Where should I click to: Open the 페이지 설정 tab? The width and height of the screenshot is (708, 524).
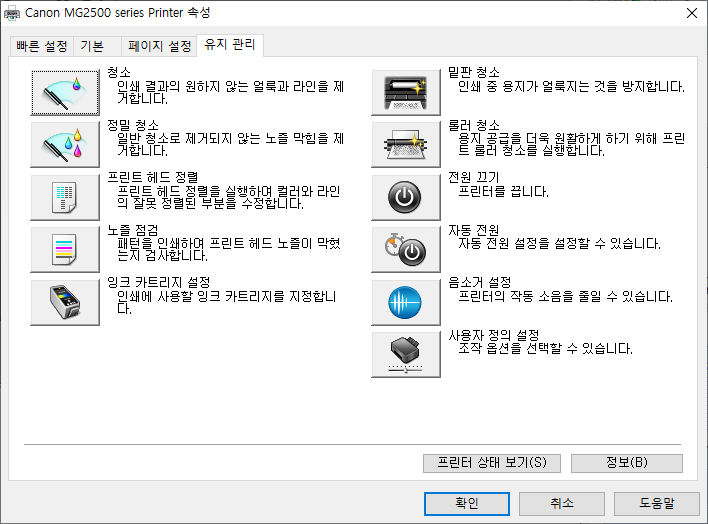(159, 46)
